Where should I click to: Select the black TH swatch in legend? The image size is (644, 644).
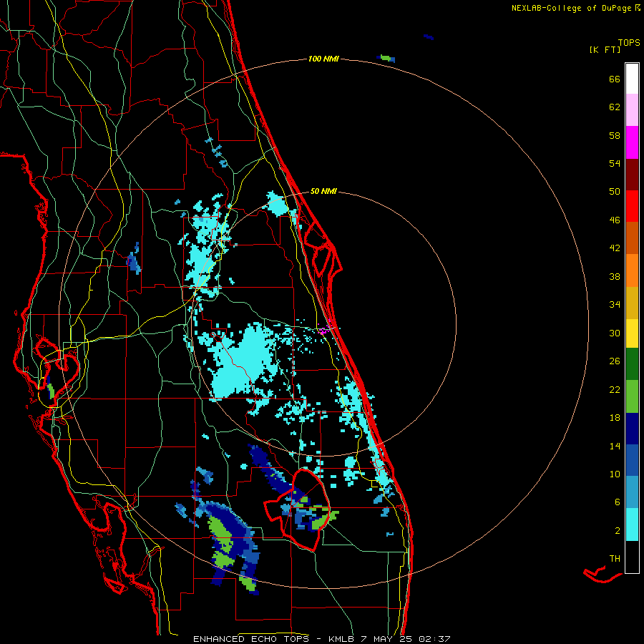(632, 557)
